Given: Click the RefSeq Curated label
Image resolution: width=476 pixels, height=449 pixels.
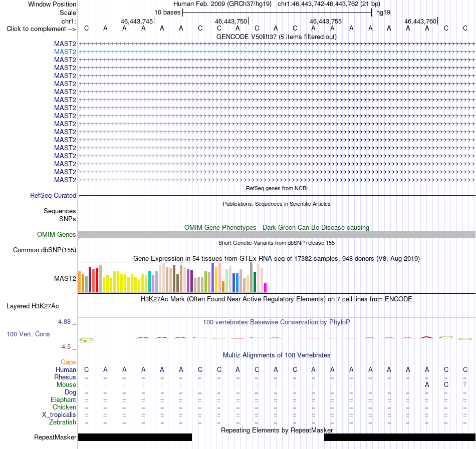Looking at the screenshot, I should point(53,196).
